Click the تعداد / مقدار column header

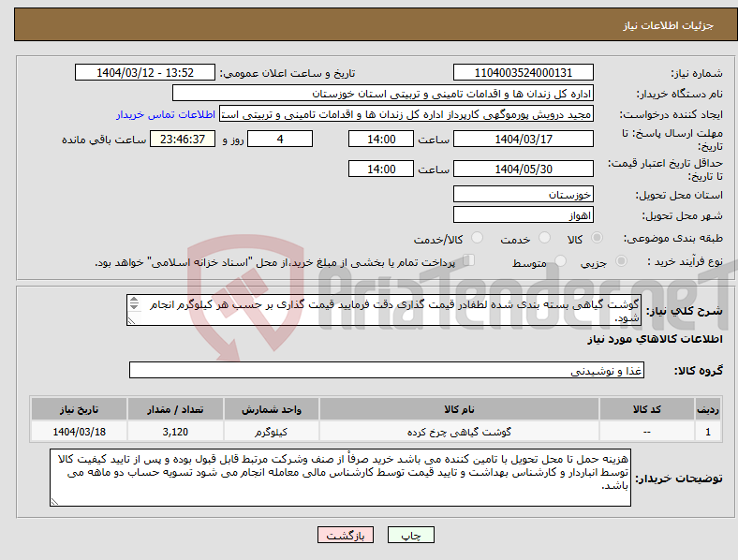(x=175, y=409)
